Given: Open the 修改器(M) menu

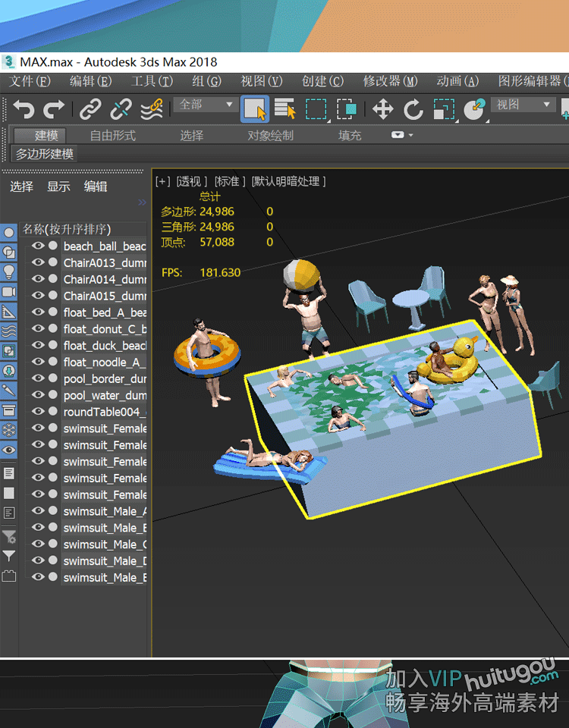Looking at the screenshot, I should [x=390, y=81].
